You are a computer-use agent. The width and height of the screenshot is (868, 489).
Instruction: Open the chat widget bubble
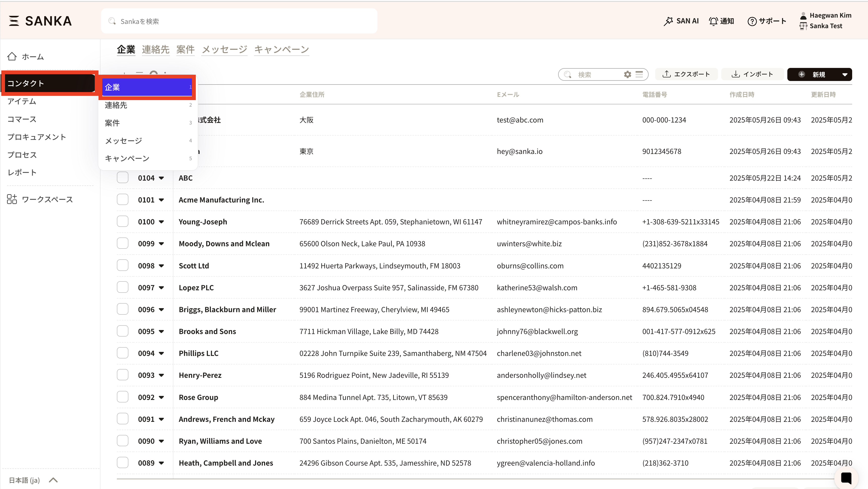pyautogui.click(x=846, y=478)
